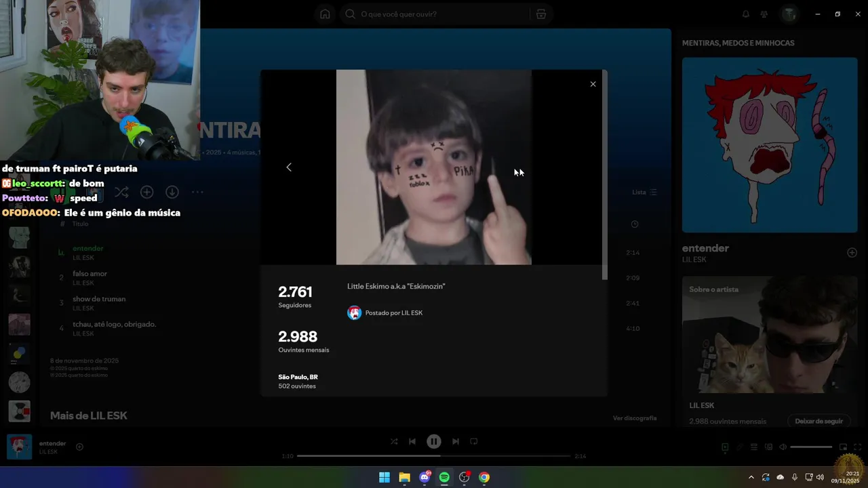Pause the current song
Screen dimensions: 868x488
434,441
